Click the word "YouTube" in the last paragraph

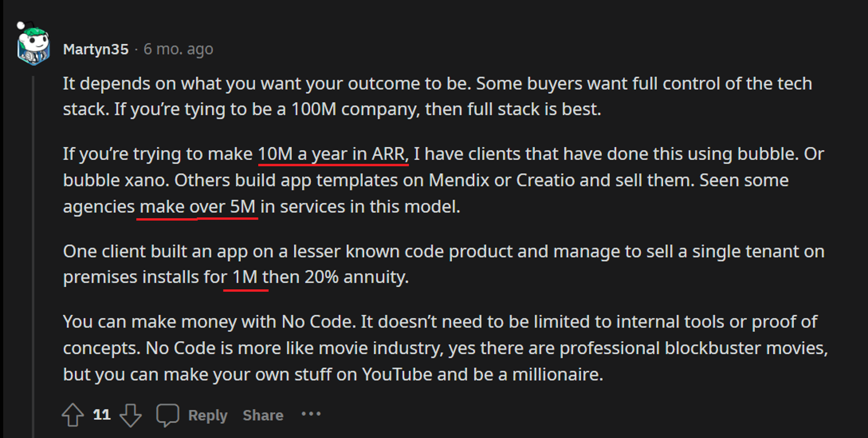coord(397,373)
